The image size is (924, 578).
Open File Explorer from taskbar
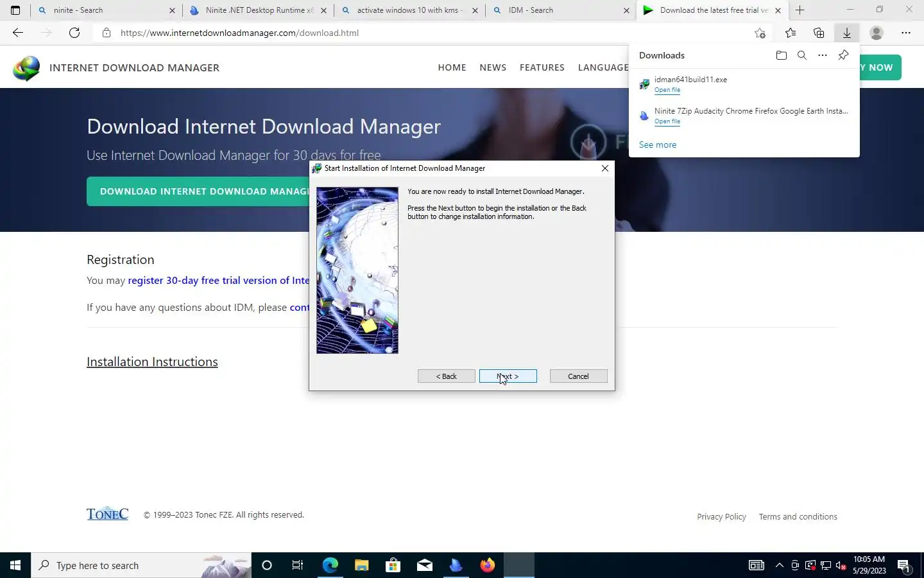click(x=361, y=565)
